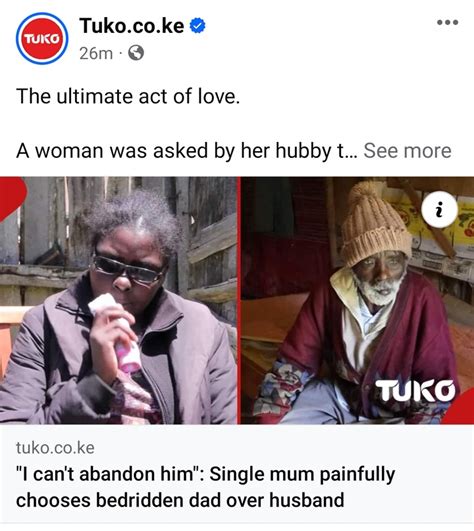474x531 pixels.
Task: Tap the tuko.co.ke domain label
Action: click(55, 448)
